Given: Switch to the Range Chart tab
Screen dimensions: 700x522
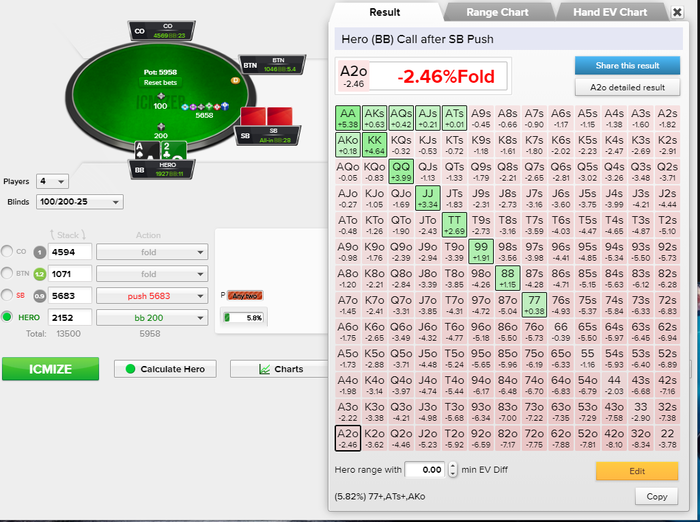Looking at the screenshot, I should (497, 12).
